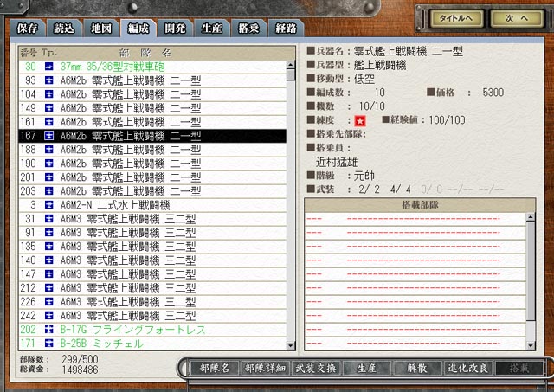554x392 pixels.
Task: Click the type icon of unit 171 B-25B
Action: coord(49,344)
